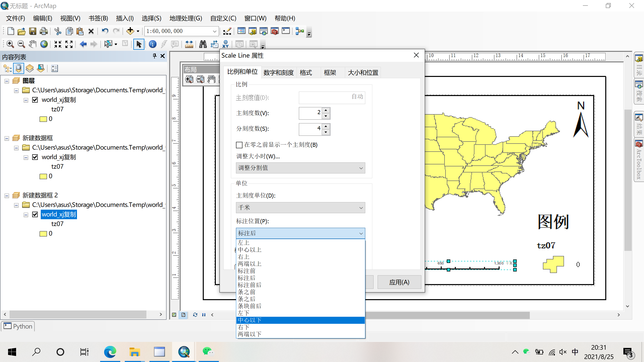Click the Add Data icon
644x362 pixels.
pyautogui.click(x=130, y=31)
